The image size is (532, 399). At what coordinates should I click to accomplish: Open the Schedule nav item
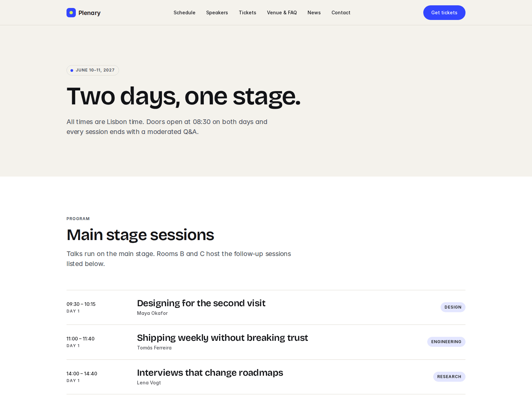pos(185,13)
